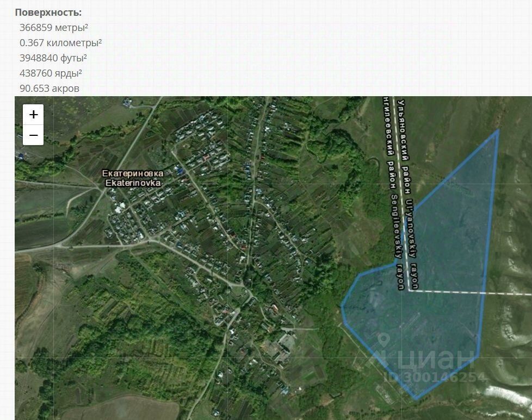Click the white dashed district boundary corner
The width and height of the screenshot is (532, 420).
click(410, 291)
